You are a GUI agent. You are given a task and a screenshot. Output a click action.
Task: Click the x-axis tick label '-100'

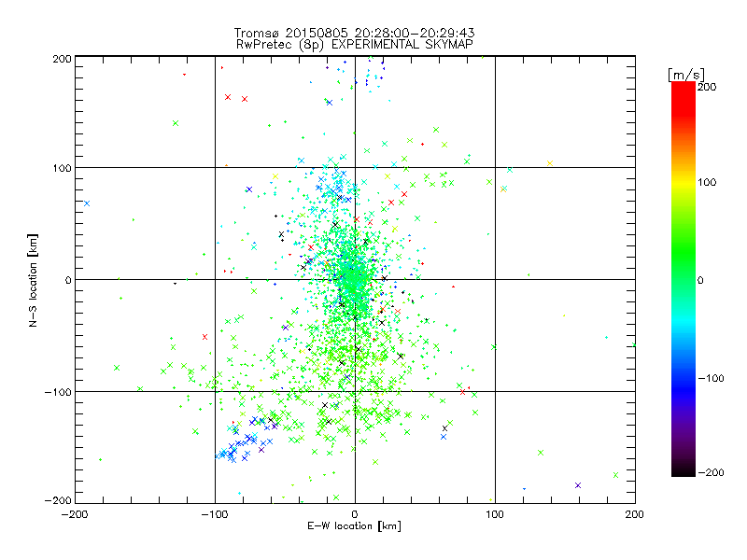tap(215, 514)
